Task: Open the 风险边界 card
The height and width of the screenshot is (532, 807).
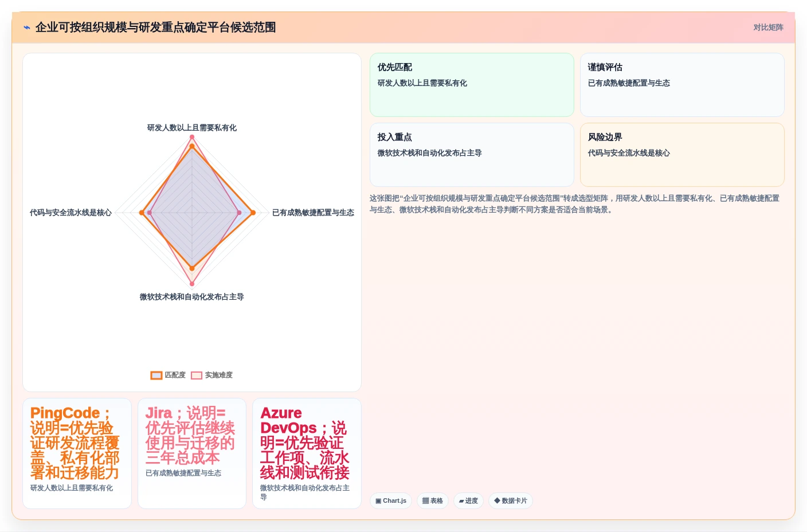Action: pyautogui.click(x=682, y=155)
